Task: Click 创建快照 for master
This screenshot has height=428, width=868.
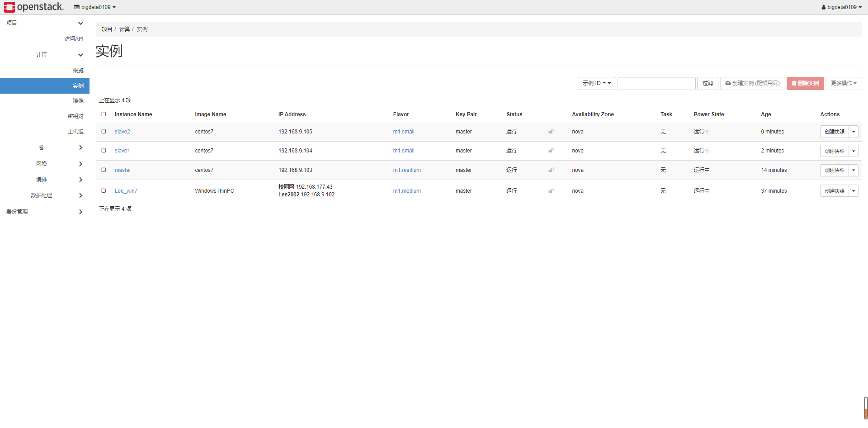Action: (x=835, y=170)
